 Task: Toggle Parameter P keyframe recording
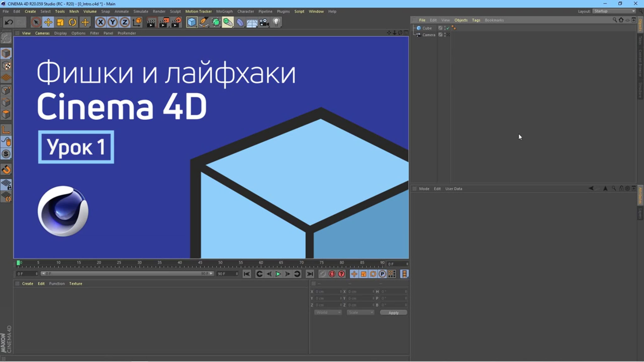tap(382, 274)
